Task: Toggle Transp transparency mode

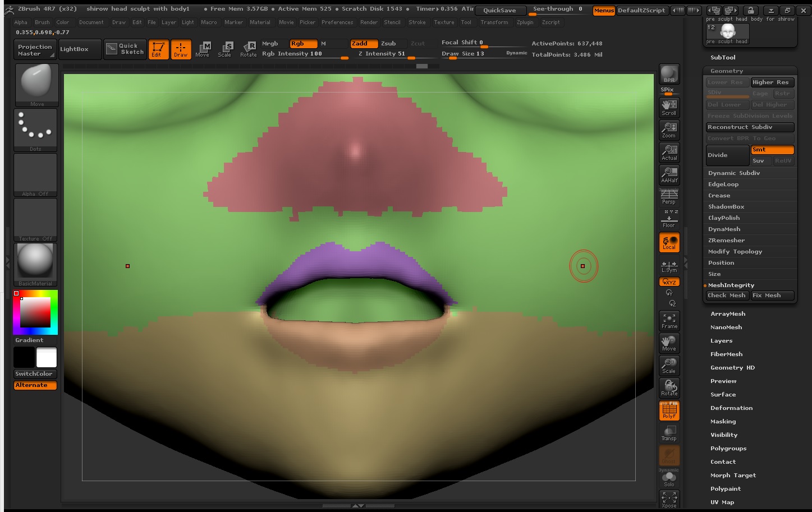Action: click(669, 433)
